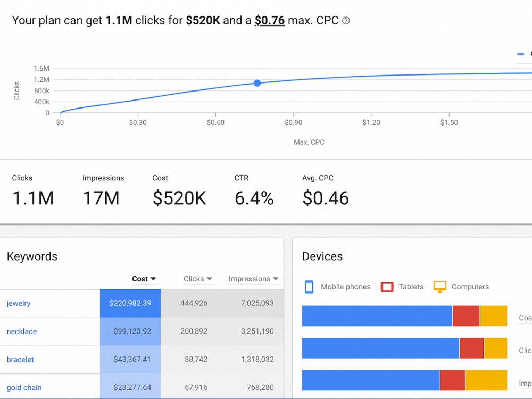Viewport: 532px width, 399px height.
Task: Click the red tablet segment of the bottom device bar
Action: 453,380
